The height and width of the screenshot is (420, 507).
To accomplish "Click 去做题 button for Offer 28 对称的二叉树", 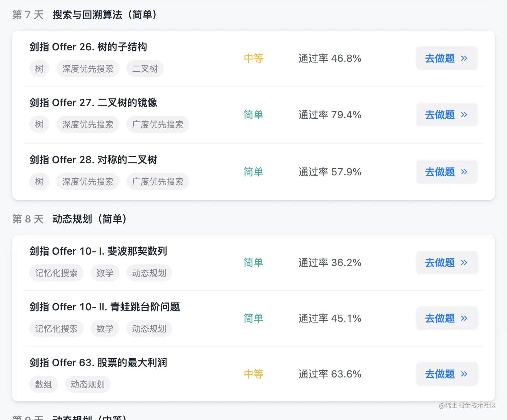I will pos(446,172).
